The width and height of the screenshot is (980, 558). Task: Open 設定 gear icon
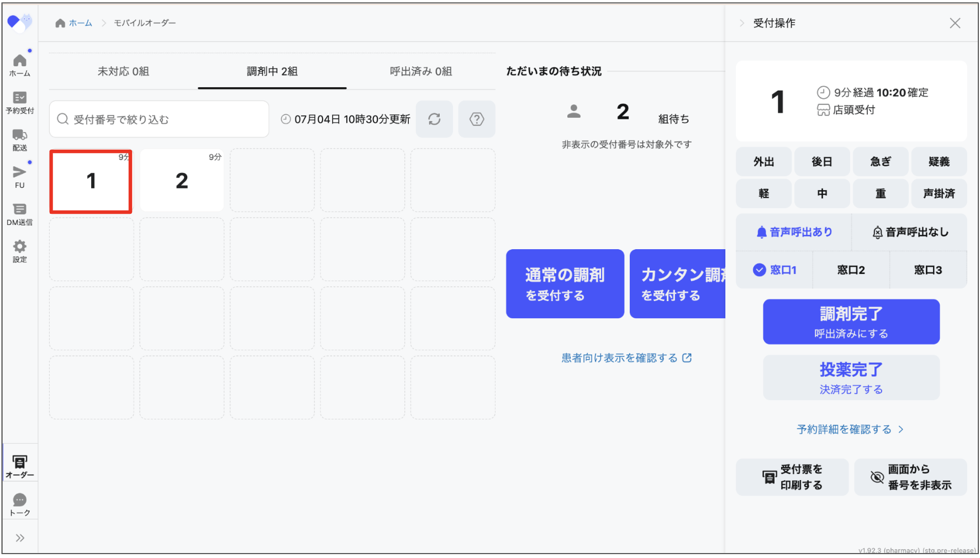pos(20,251)
